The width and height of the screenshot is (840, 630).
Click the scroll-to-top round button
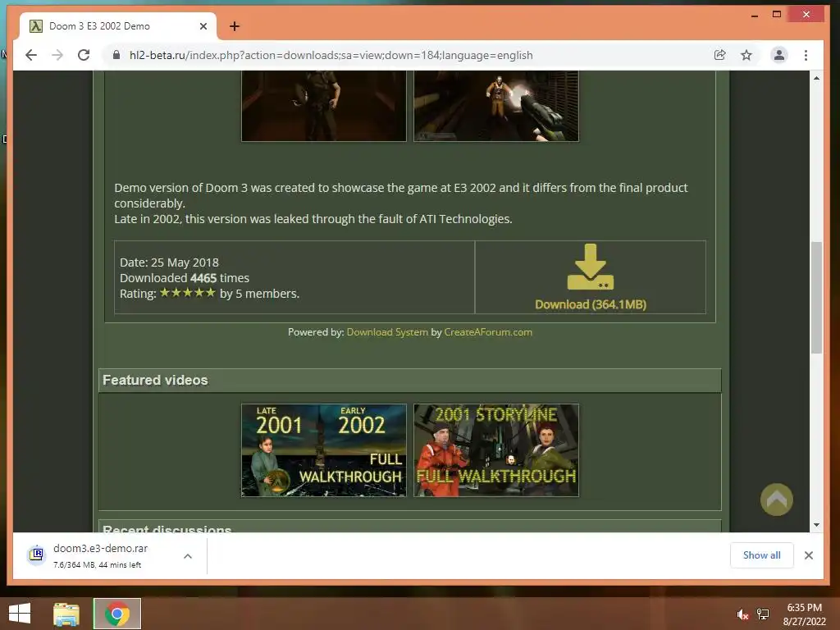pos(776,500)
